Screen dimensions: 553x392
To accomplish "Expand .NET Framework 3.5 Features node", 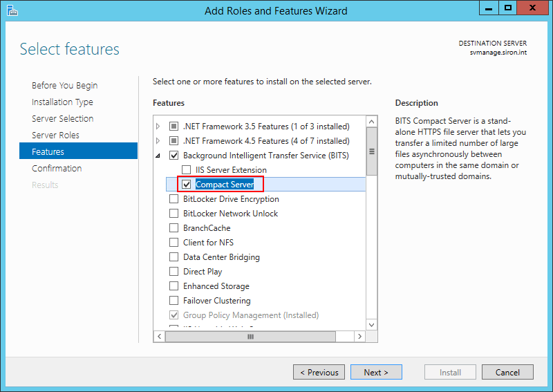I will 158,126.
